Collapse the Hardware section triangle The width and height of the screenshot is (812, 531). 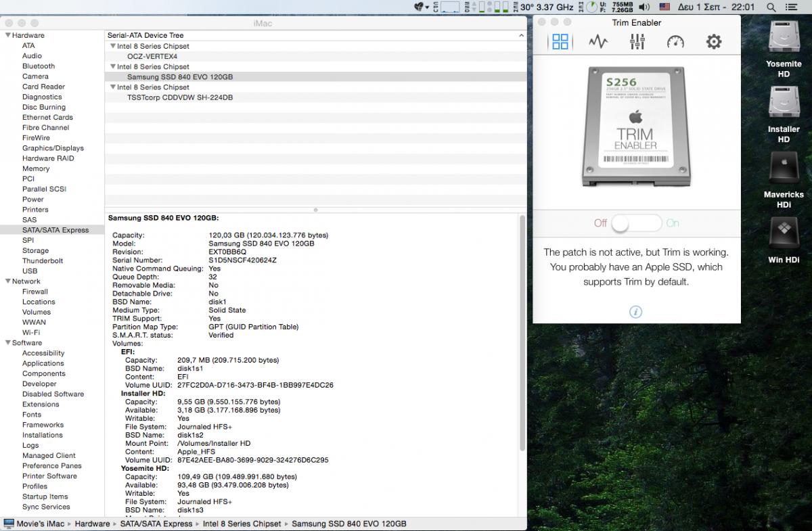pos(7,35)
